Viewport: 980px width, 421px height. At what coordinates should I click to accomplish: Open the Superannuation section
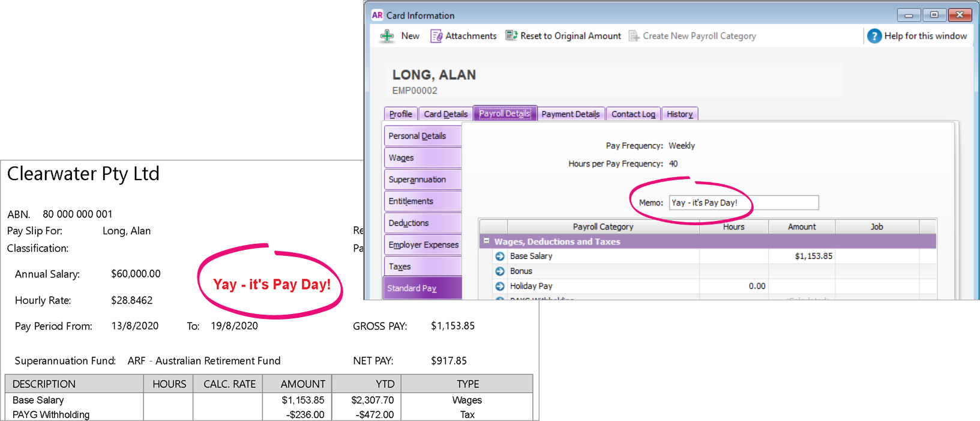click(422, 180)
